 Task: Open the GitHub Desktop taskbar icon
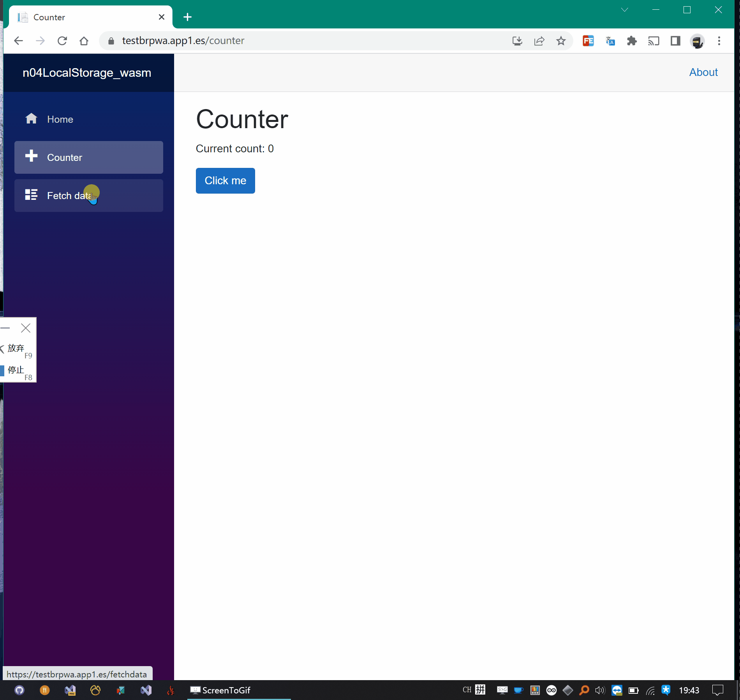coord(19,690)
